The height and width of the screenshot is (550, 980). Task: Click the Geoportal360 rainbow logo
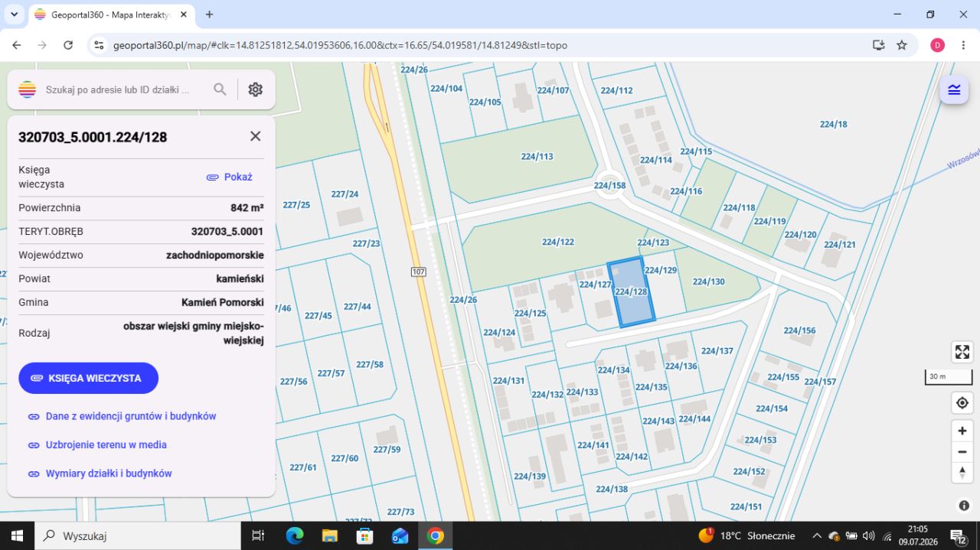(28, 89)
